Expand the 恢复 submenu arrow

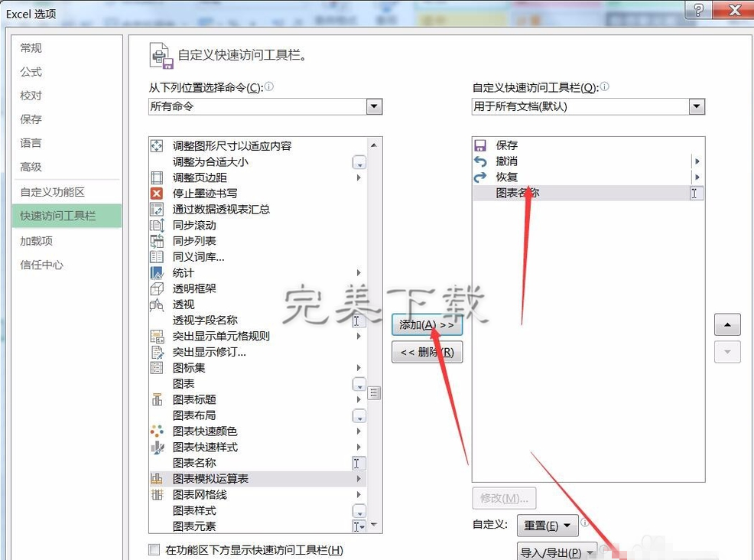click(x=697, y=177)
